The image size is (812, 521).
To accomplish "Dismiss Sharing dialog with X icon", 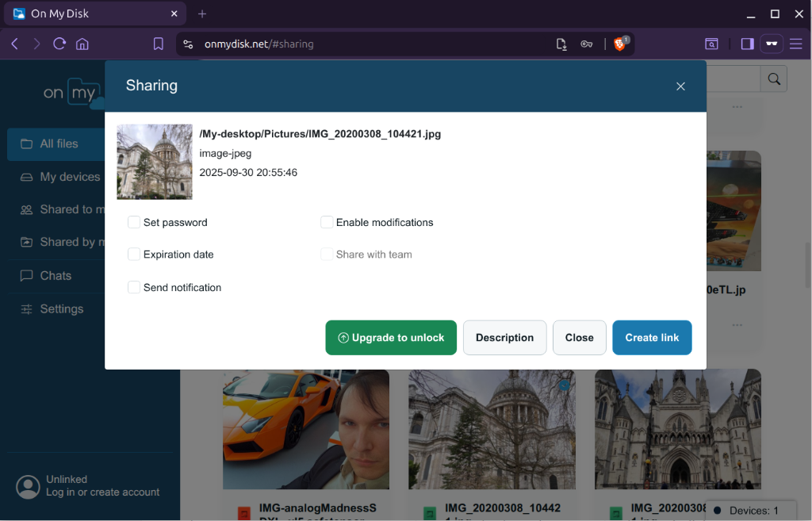I will coord(680,86).
